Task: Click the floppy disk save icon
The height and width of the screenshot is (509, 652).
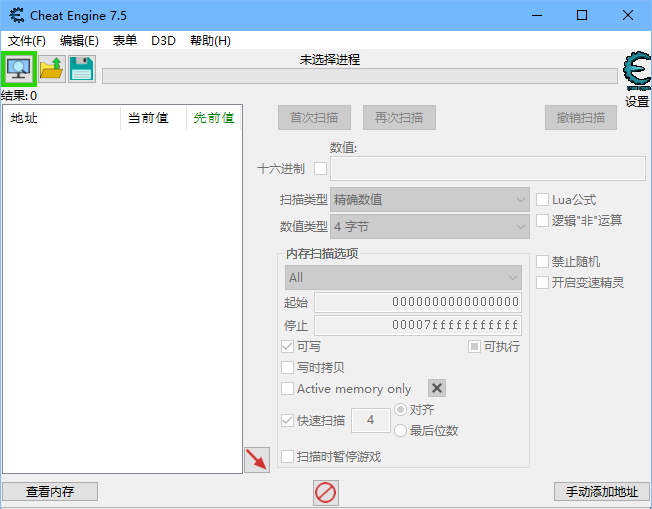Action: pyautogui.click(x=82, y=69)
